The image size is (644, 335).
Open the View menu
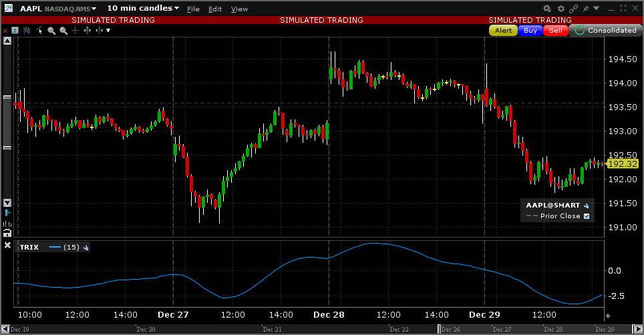[x=239, y=9]
